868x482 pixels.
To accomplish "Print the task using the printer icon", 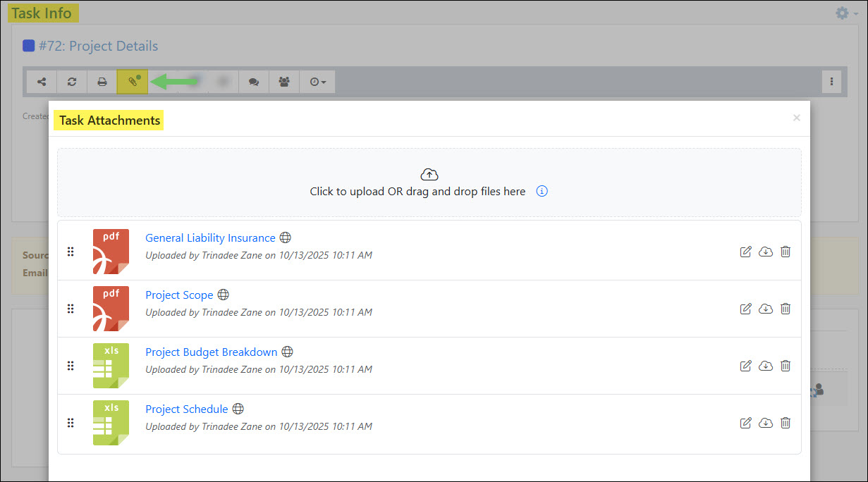I will [102, 82].
